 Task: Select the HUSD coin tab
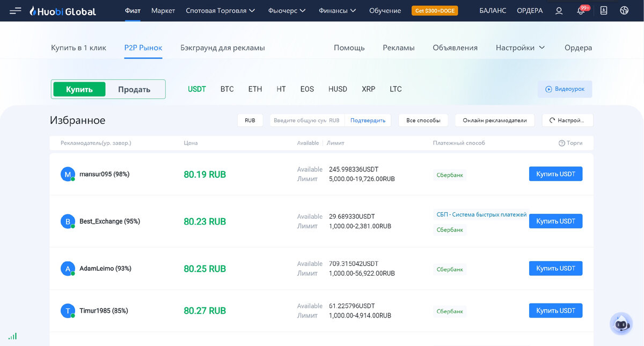pos(338,89)
